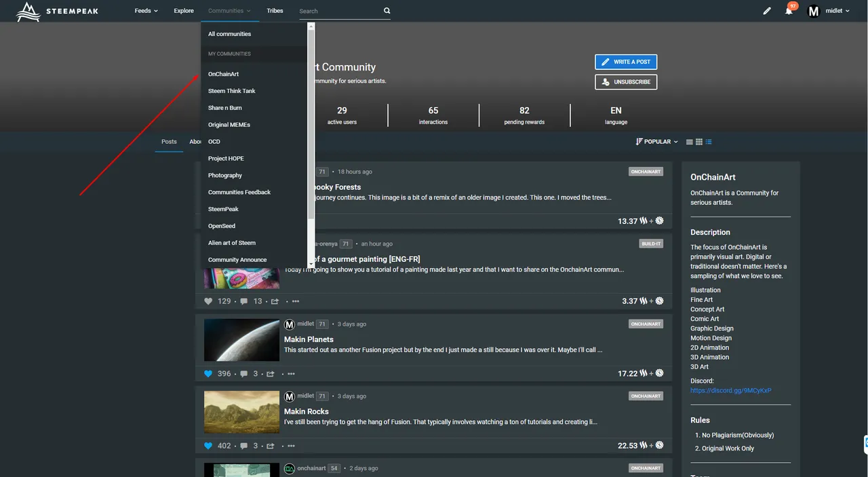Open the Makin Rocks thumbnail image
Image resolution: width=868 pixels, height=477 pixels.
[x=241, y=412]
